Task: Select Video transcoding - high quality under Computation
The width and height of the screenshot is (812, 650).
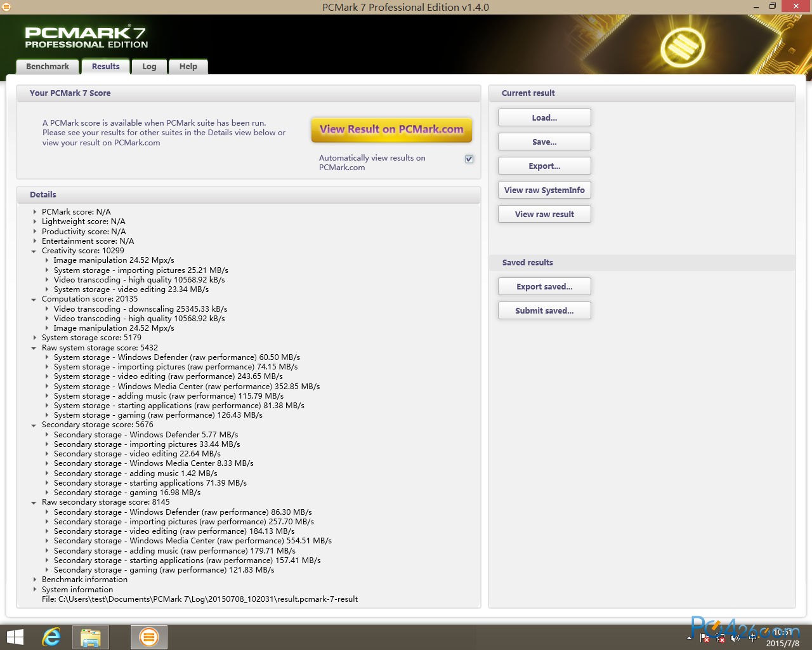Action: pyautogui.click(x=140, y=319)
